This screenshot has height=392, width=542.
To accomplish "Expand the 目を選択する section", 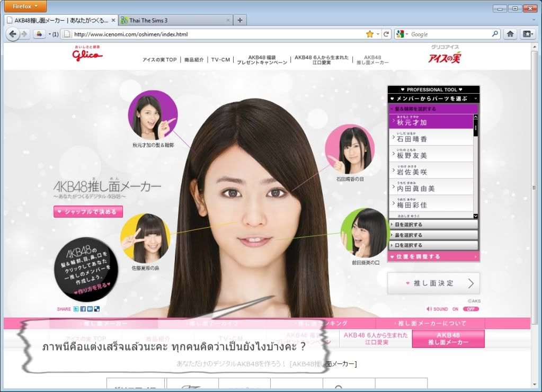I will point(433,225).
